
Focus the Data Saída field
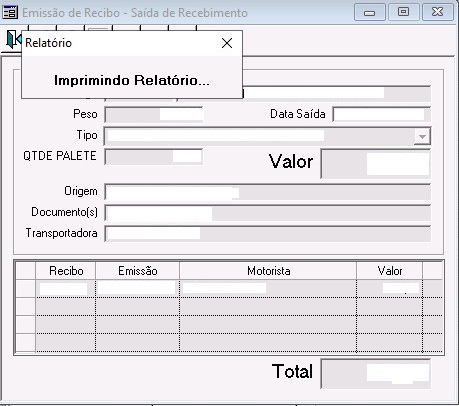coord(382,115)
